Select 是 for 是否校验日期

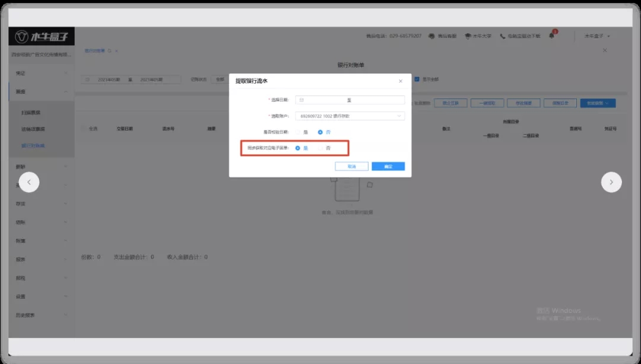point(297,132)
